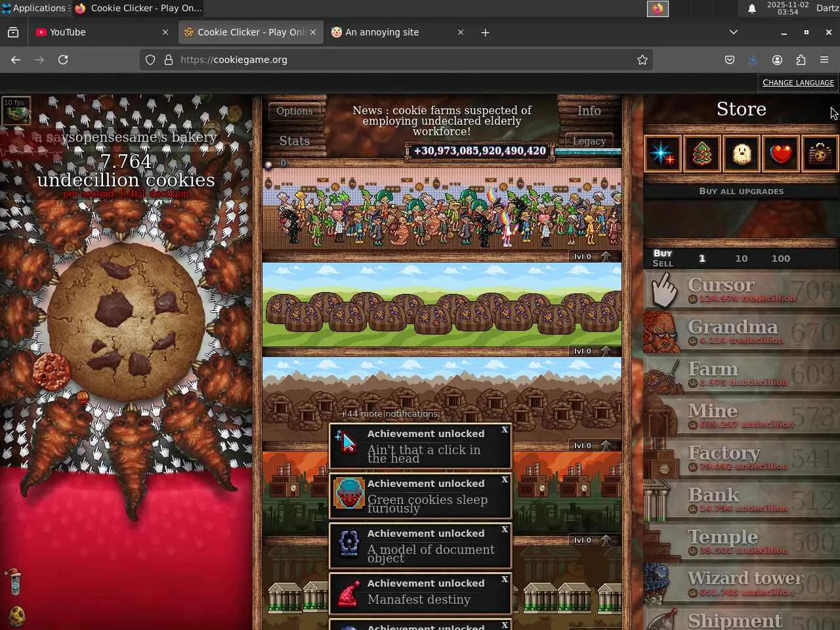The height and width of the screenshot is (630, 840).
Task: Upgrade level of the factory row
Action: (x=592, y=540)
